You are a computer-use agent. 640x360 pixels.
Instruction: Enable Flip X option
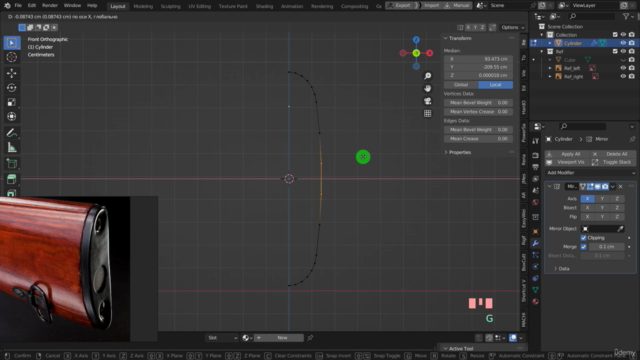coord(587,217)
